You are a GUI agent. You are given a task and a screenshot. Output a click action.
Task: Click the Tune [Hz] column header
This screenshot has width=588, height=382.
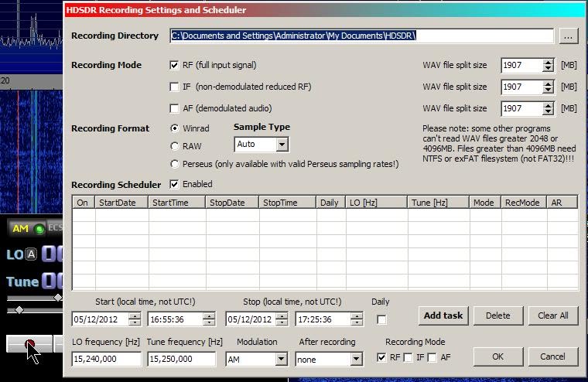(x=439, y=203)
